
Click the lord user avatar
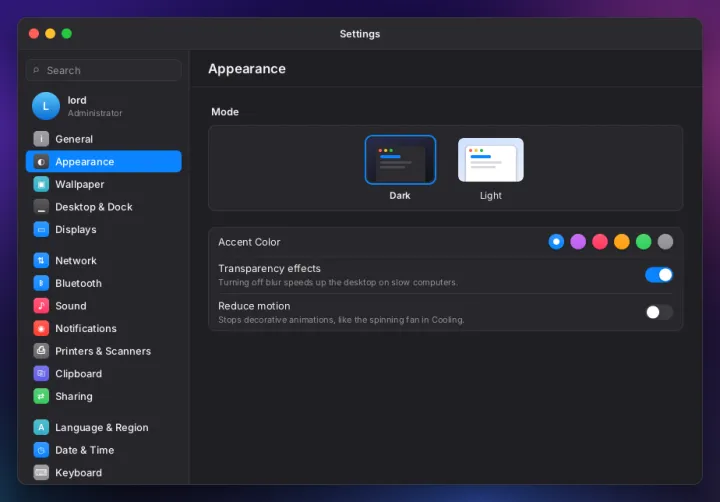pos(45,106)
